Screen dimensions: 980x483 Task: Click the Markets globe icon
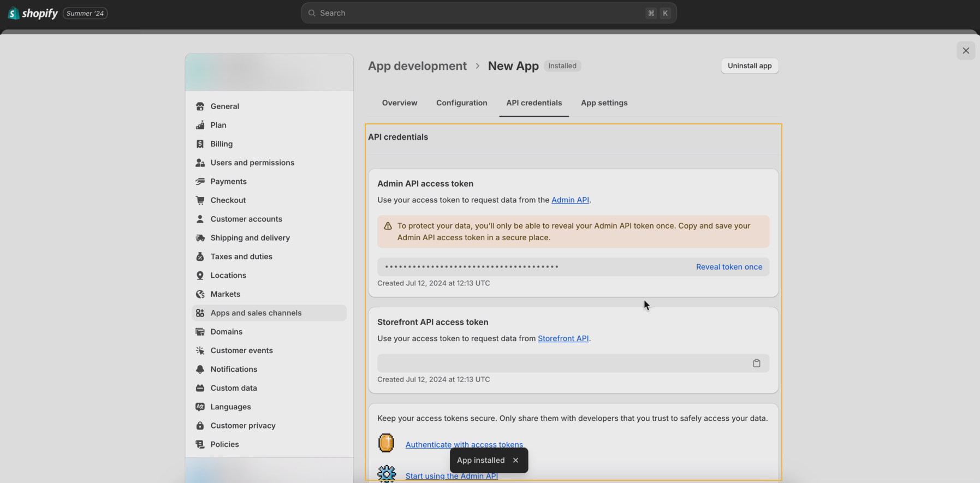click(x=200, y=294)
